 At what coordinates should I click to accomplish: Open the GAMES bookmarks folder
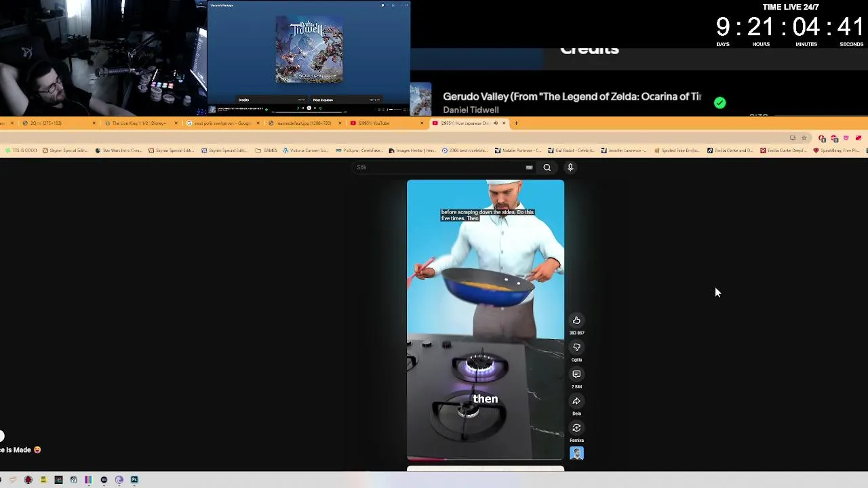point(266,150)
